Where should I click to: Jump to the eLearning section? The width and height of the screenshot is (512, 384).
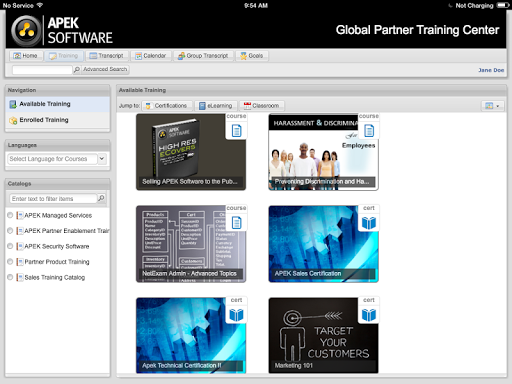[x=216, y=106]
